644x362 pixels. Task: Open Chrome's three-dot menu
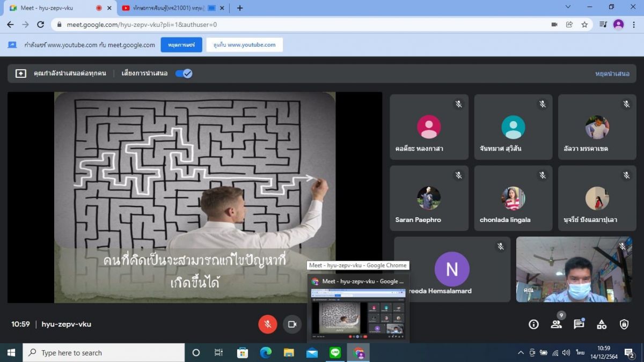tap(634, 25)
